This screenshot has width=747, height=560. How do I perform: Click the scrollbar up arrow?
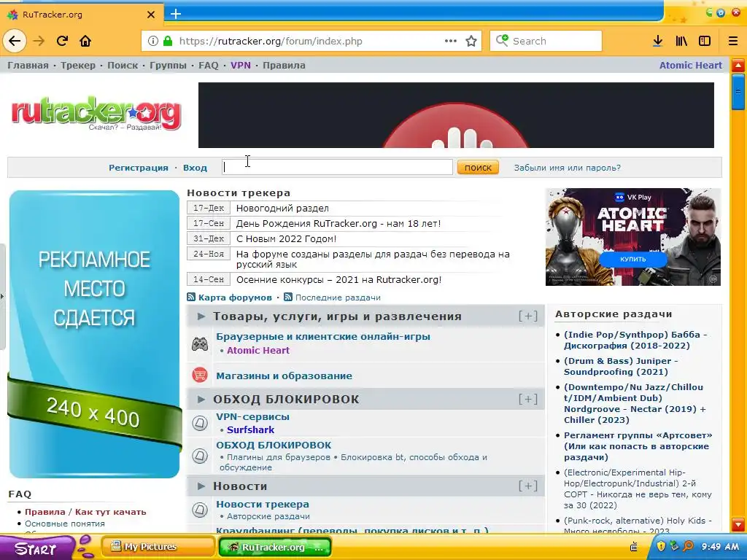click(738, 65)
